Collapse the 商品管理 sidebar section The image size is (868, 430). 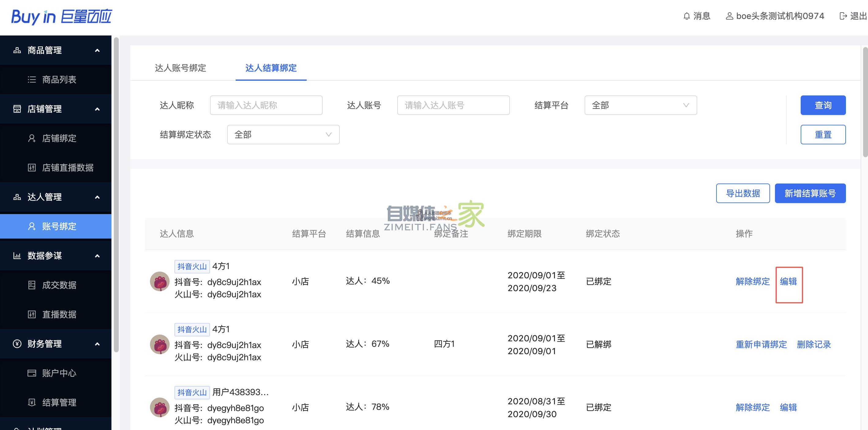tap(97, 50)
